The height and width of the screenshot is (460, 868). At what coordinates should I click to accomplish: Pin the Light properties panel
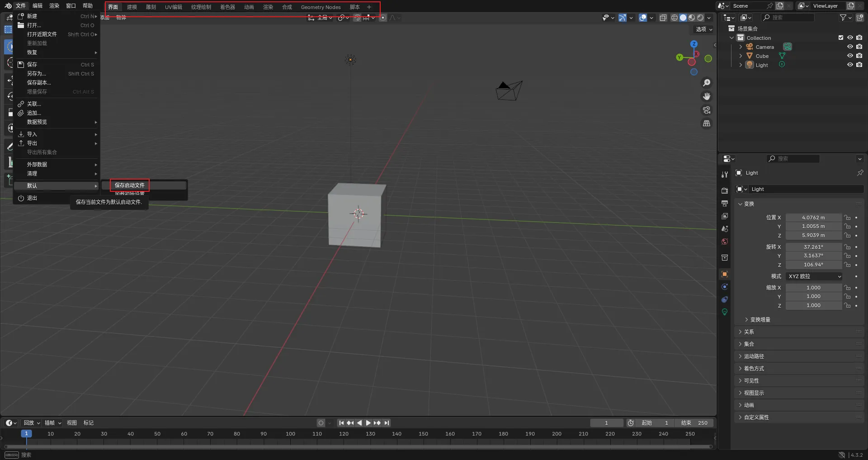coord(860,173)
